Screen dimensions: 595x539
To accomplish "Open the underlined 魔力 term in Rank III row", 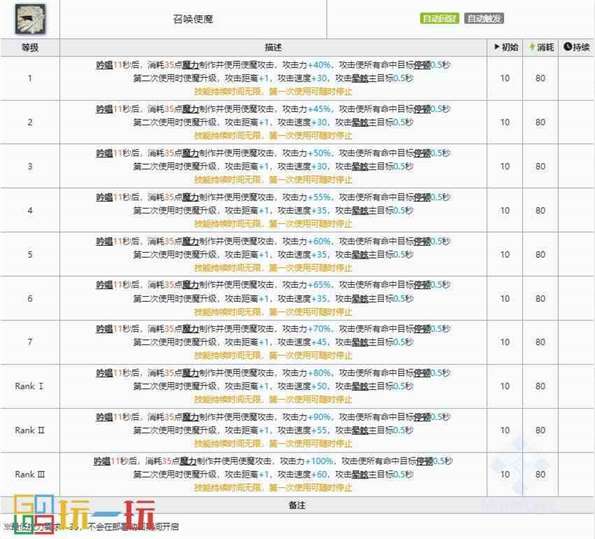I will pyautogui.click(x=188, y=461).
